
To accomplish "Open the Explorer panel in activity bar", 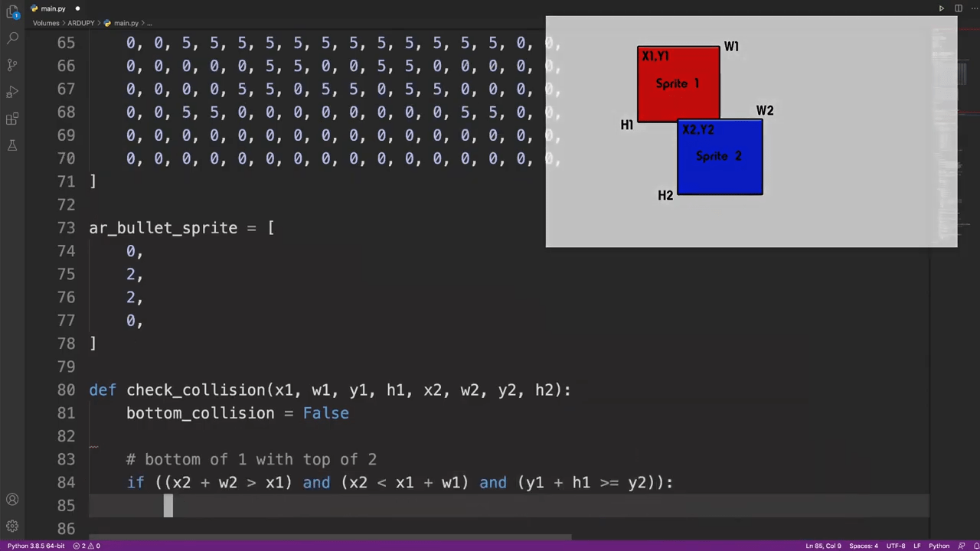I will coord(12,11).
